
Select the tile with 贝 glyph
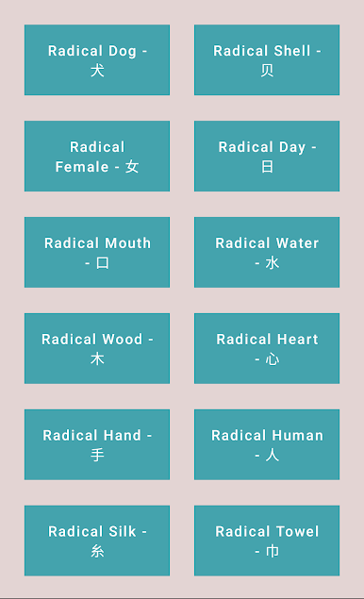tap(267, 60)
